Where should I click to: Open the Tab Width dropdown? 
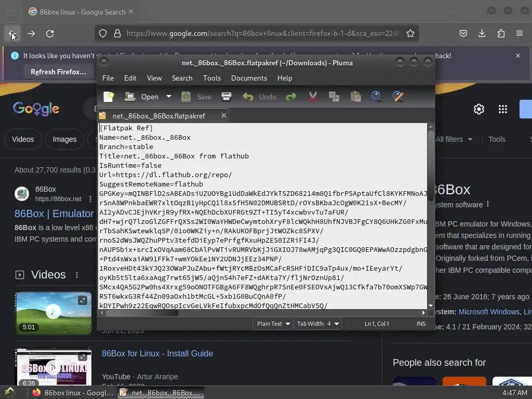point(317,324)
